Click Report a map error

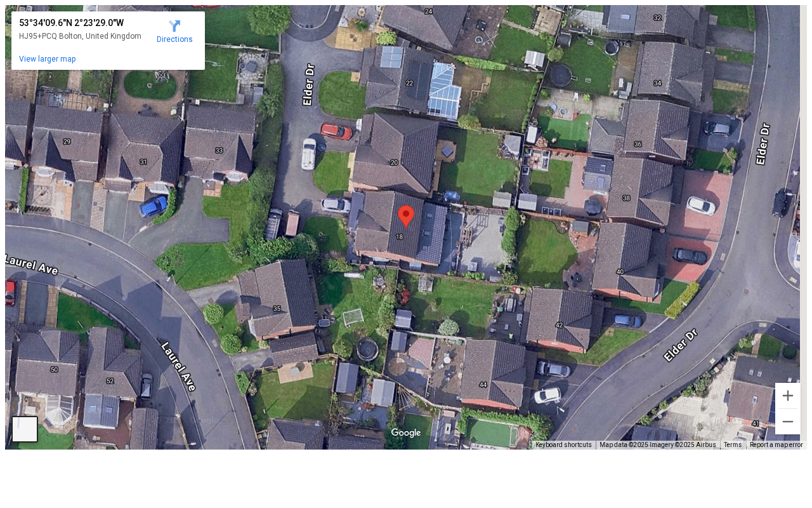coord(776,445)
